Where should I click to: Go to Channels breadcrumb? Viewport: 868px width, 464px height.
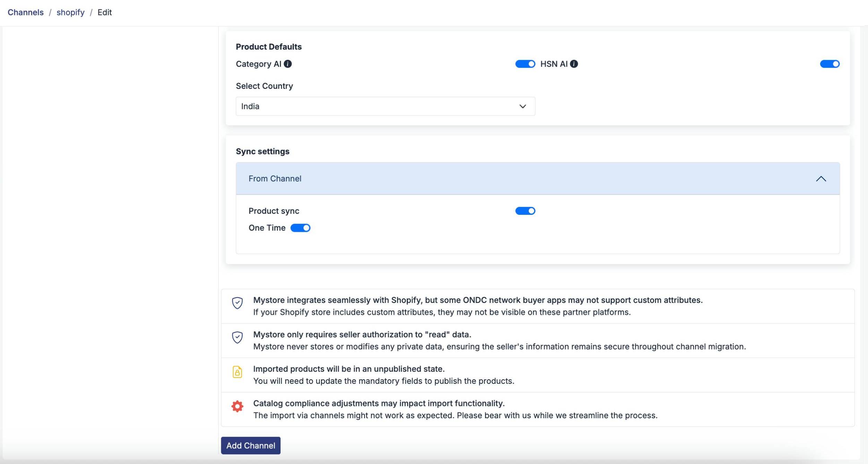(x=26, y=12)
